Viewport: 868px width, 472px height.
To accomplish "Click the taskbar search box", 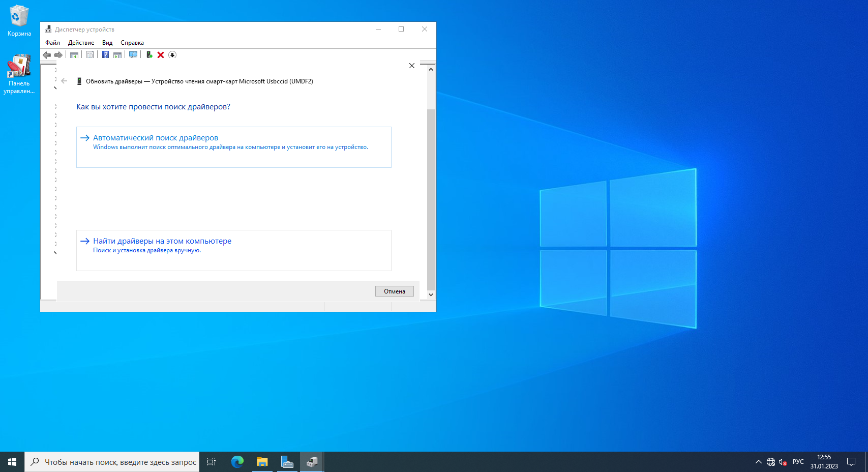I will 112,462.
